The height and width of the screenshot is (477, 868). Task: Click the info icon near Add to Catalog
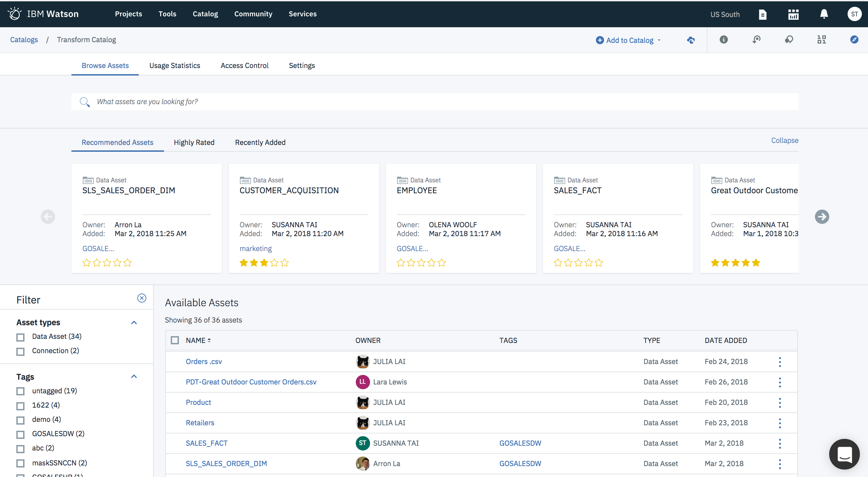tap(723, 40)
